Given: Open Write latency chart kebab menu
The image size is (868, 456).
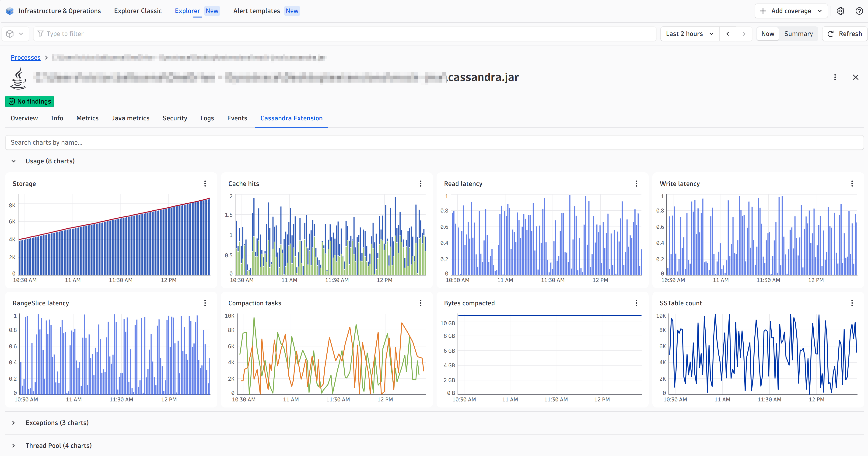Looking at the screenshot, I should click(852, 184).
